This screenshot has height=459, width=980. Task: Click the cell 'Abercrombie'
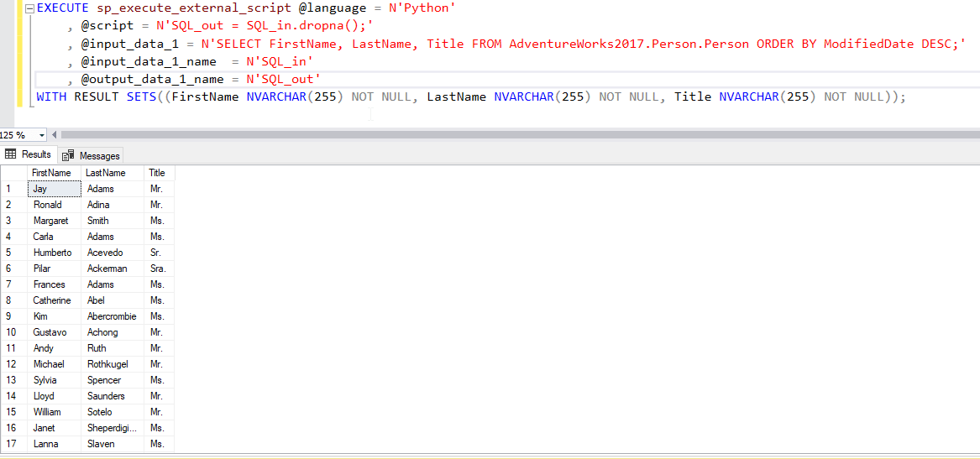(x=113, y=316)
